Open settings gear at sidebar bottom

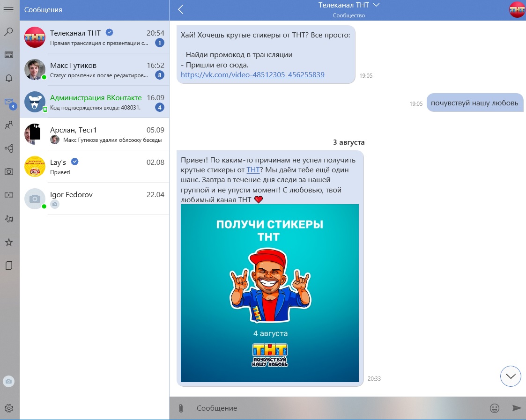click(8, 408)
